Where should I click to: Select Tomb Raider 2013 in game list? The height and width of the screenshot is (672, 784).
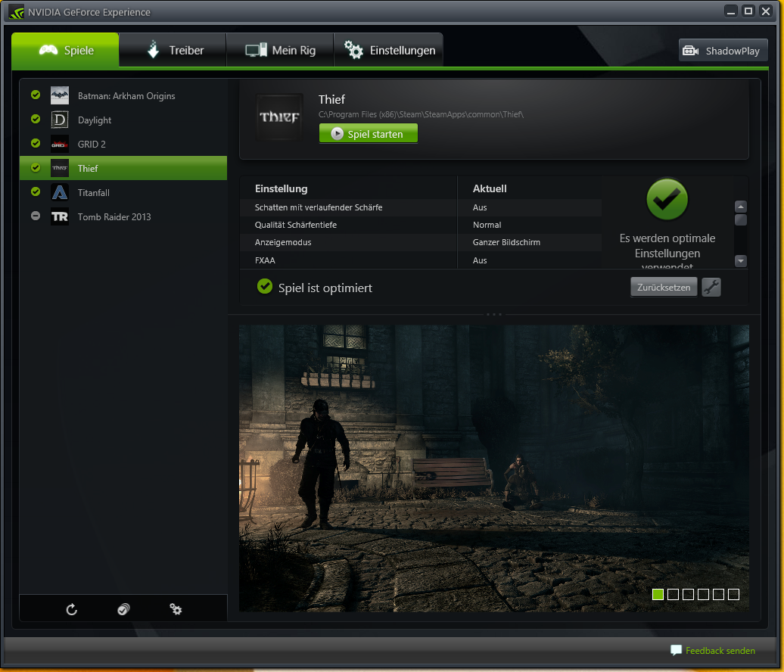[123, 216]
